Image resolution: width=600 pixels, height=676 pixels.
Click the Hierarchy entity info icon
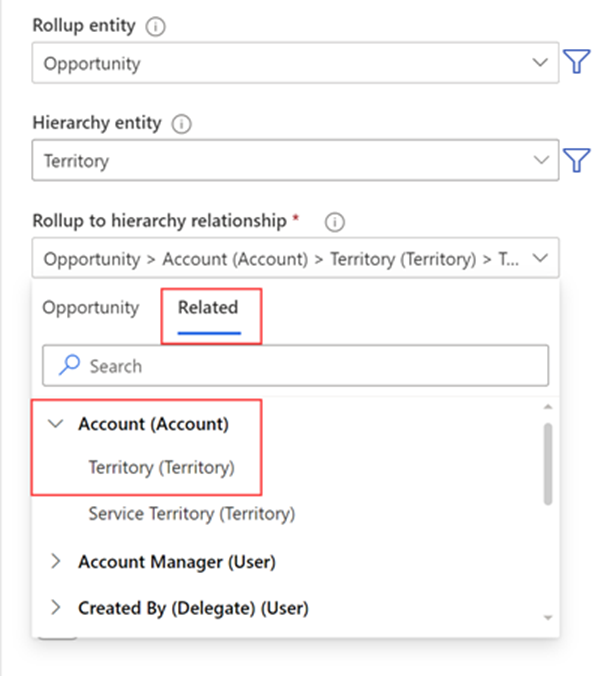pos(181,124)
